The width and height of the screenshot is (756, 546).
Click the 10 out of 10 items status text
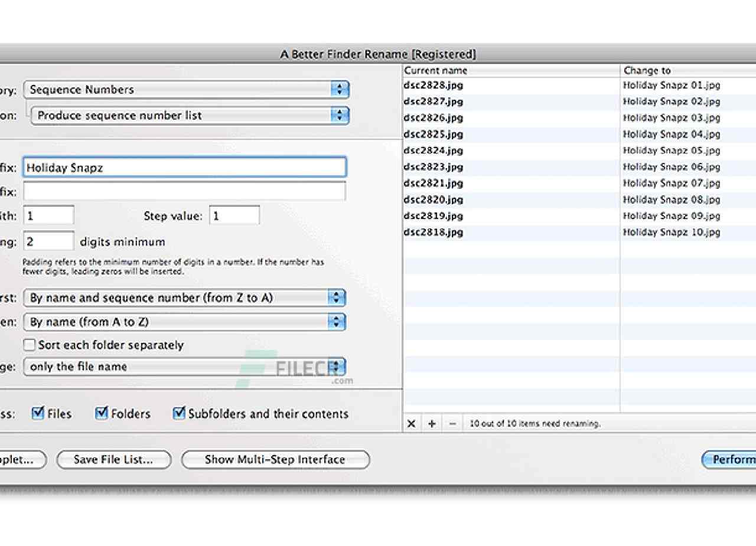tap(535, 424)
